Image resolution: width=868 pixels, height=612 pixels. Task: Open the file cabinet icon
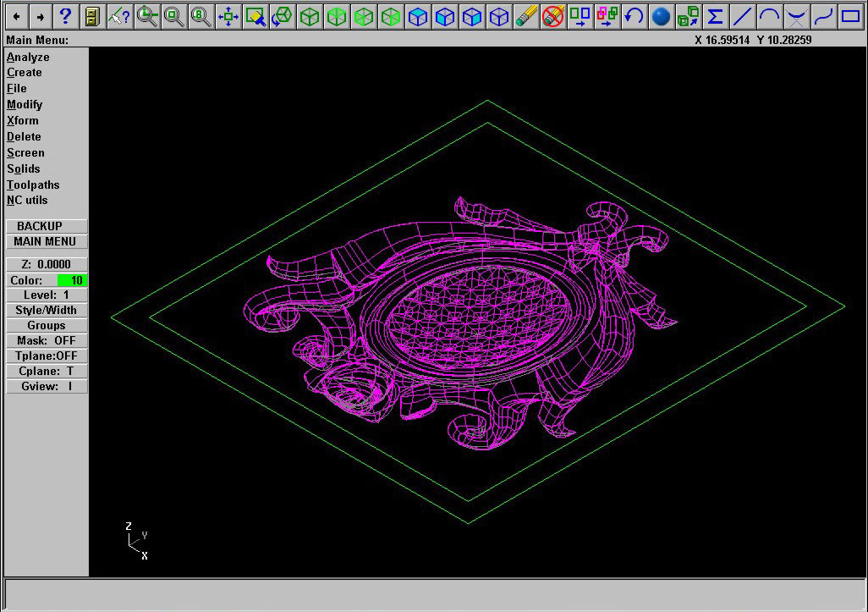tap(92, 16)
